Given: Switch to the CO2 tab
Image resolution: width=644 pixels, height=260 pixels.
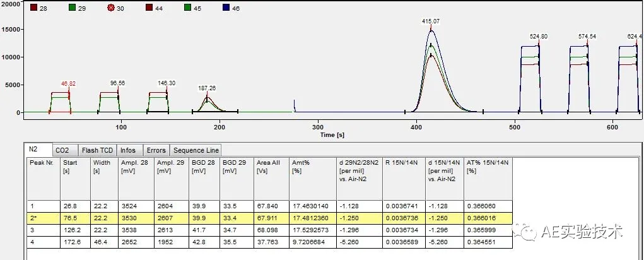Looking at the screenshot, I should pos(62,150).
